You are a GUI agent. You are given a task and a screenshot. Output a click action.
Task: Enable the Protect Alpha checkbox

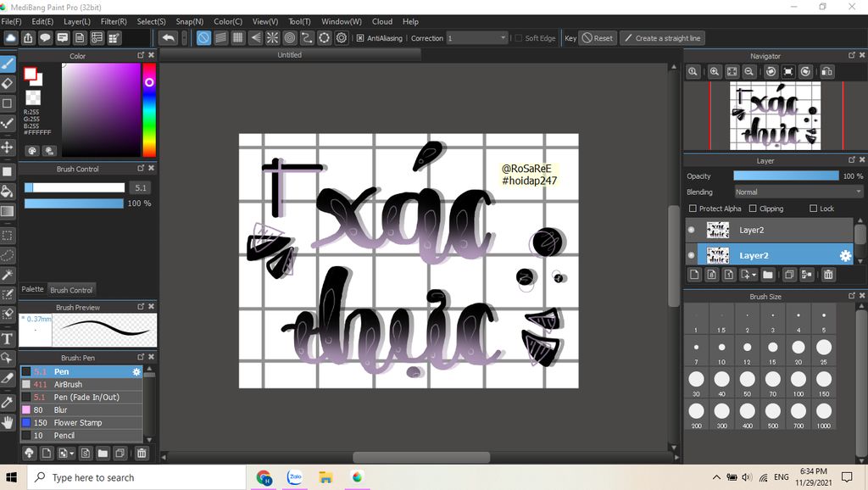(693, 209)
